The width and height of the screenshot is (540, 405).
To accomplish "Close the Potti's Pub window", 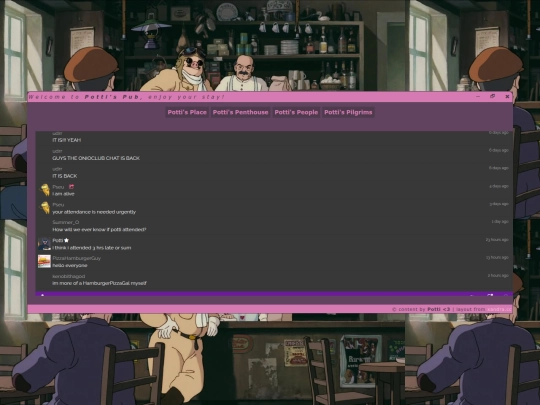I will 507,97.
